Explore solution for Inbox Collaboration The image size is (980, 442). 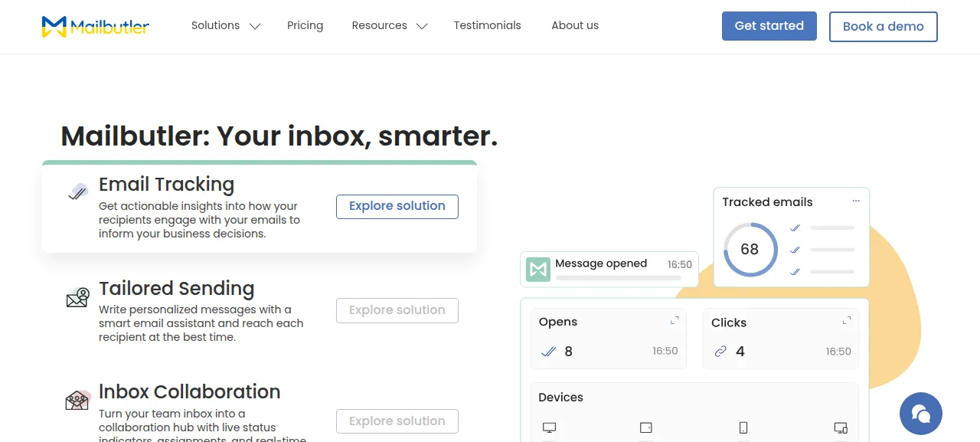(x=397, y=421)
